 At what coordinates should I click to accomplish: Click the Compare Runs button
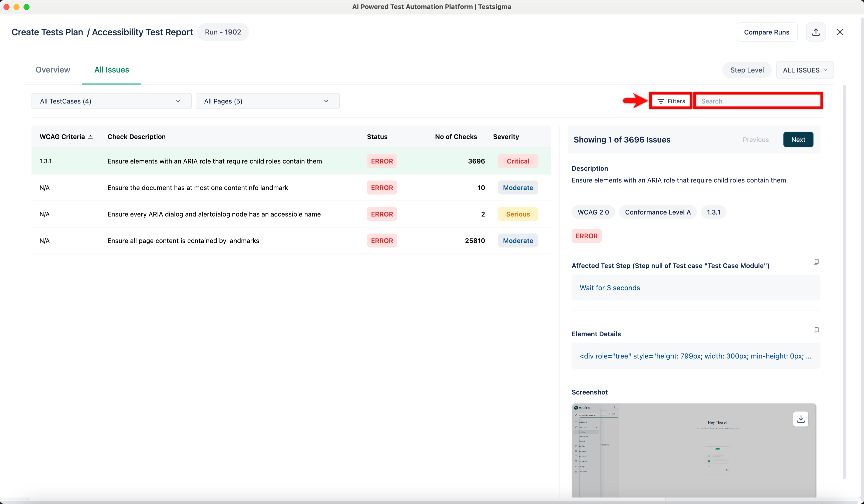766,32
